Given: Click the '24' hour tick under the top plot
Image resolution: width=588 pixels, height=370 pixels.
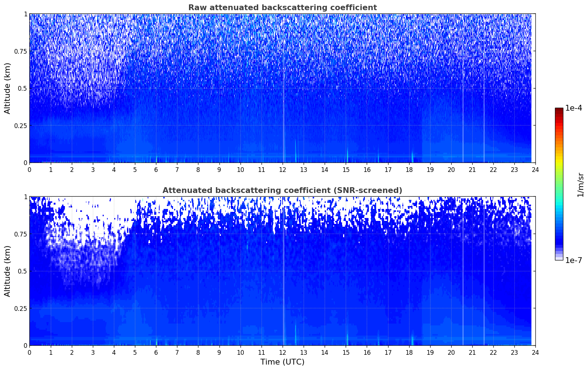Looking at the screenshot, I should point(535,170).
